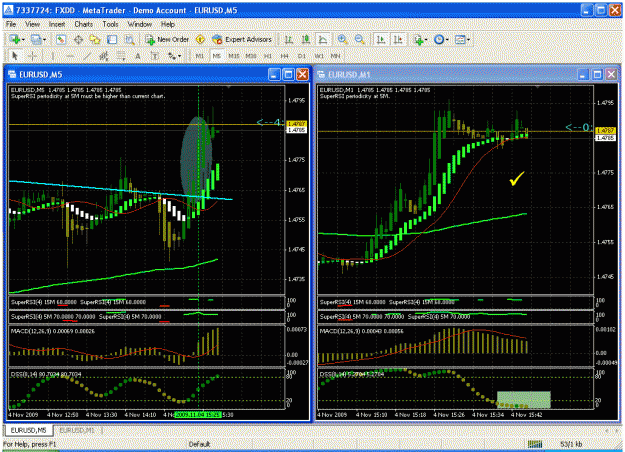Select the Text tool labeled A

click(138, 56)
